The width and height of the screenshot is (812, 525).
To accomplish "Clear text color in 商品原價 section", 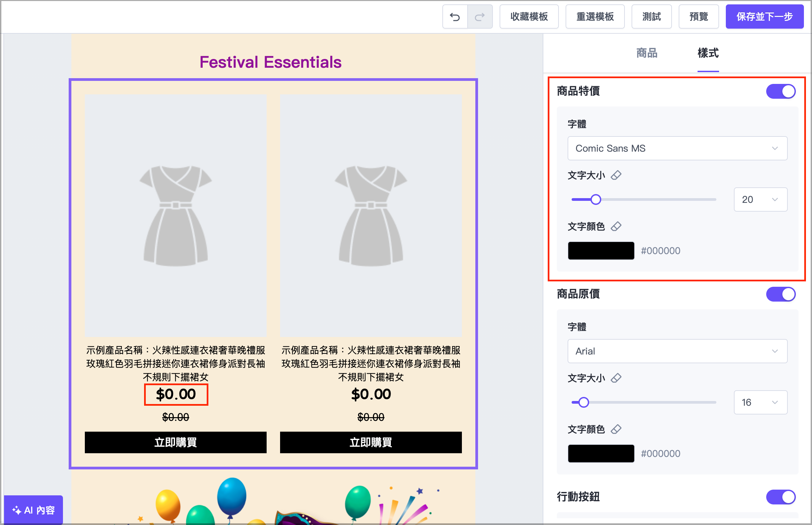I will pos(616,429).
